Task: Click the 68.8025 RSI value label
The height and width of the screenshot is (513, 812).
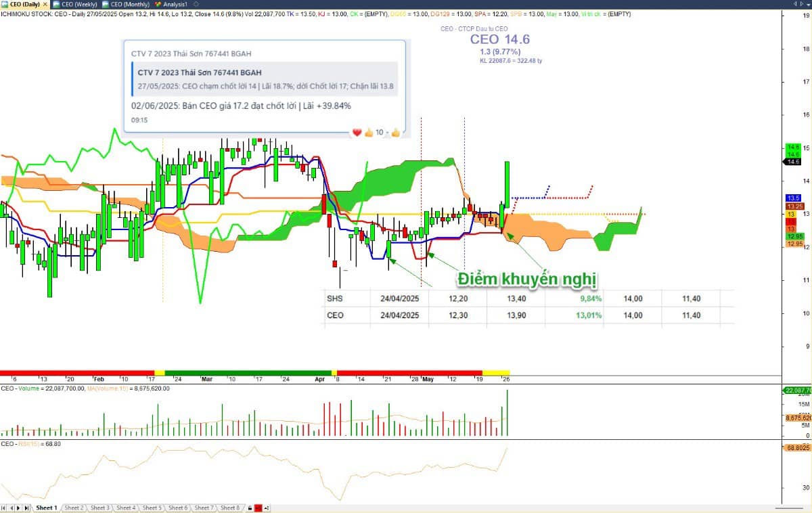Action: click(x=798, y=448)
